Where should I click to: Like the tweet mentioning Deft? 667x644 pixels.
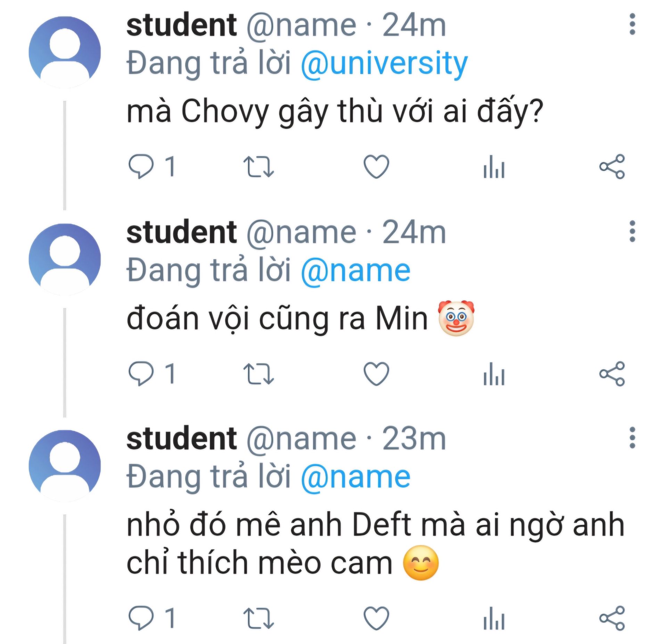[376, 618]
